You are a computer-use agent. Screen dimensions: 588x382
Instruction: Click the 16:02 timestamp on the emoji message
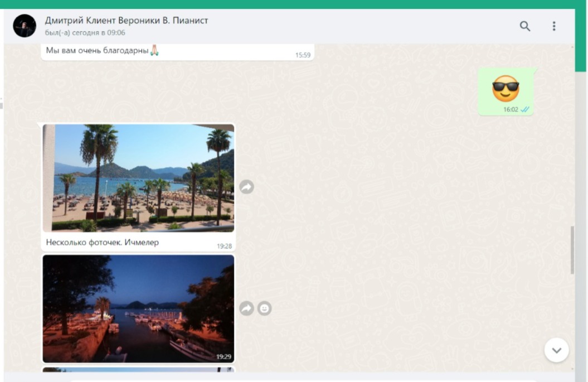tap(511, 109)
